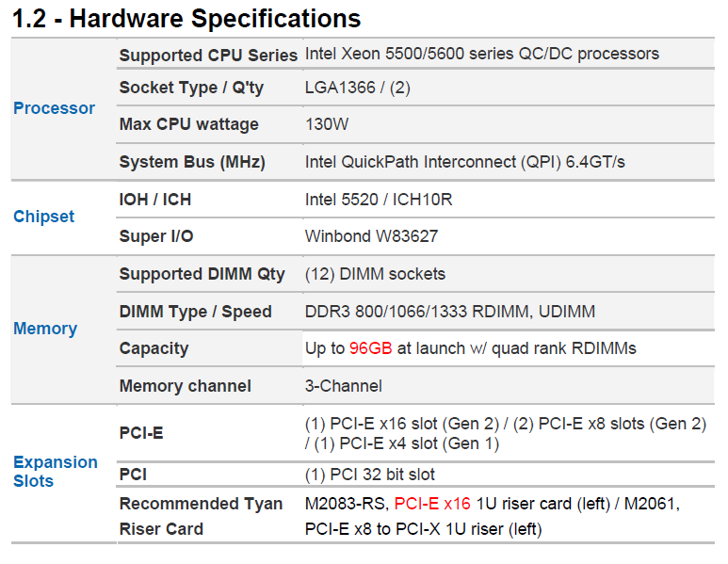The width and height of the screenshot is (728, 564).
Task: Select the LGA1366 / (2) socket value
Action: coord(358,88)
